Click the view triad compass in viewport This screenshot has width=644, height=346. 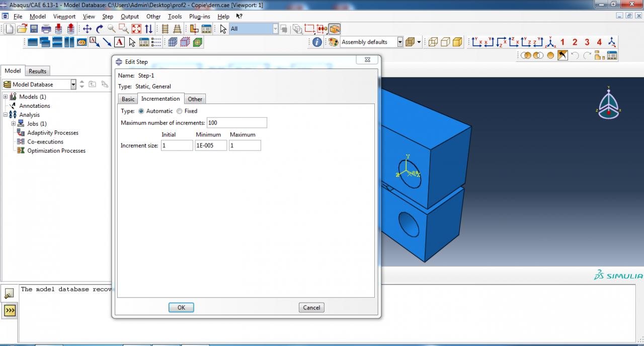click(x=609, y=103)
